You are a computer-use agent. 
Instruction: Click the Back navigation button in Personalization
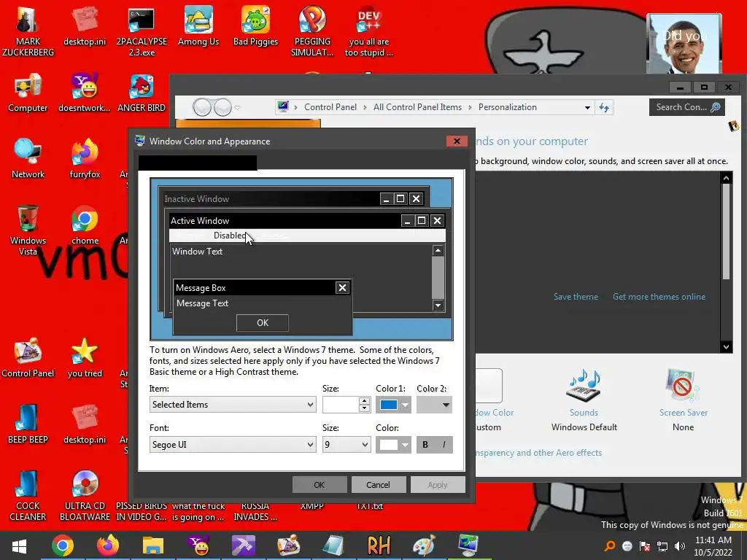coord(203,108)
